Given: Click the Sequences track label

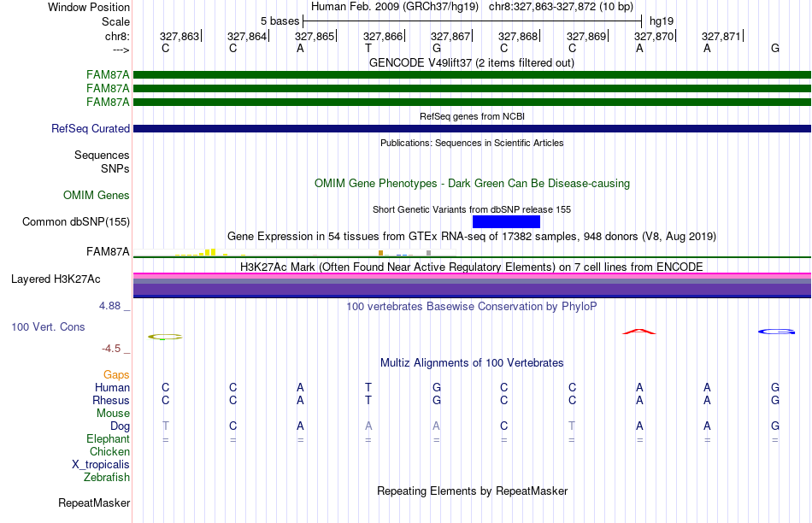Looking at the screenshot, I should (x=102, y=155).
